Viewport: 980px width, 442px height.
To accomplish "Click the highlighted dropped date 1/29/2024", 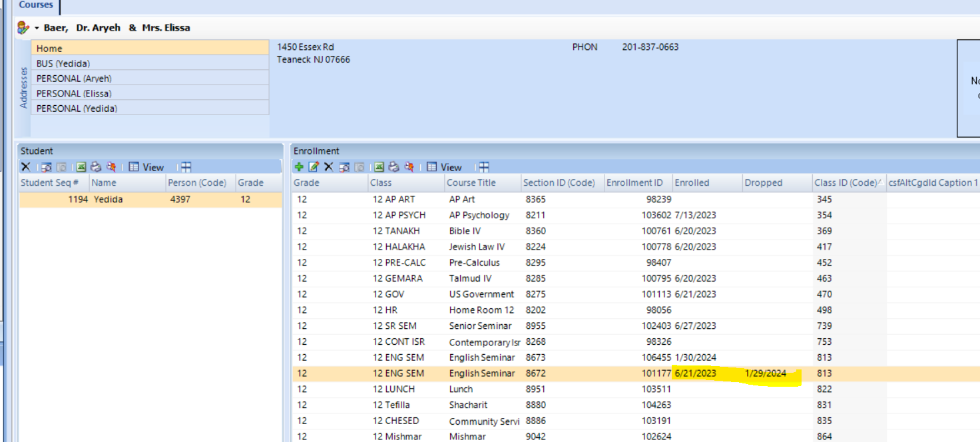I will (766, 373).
